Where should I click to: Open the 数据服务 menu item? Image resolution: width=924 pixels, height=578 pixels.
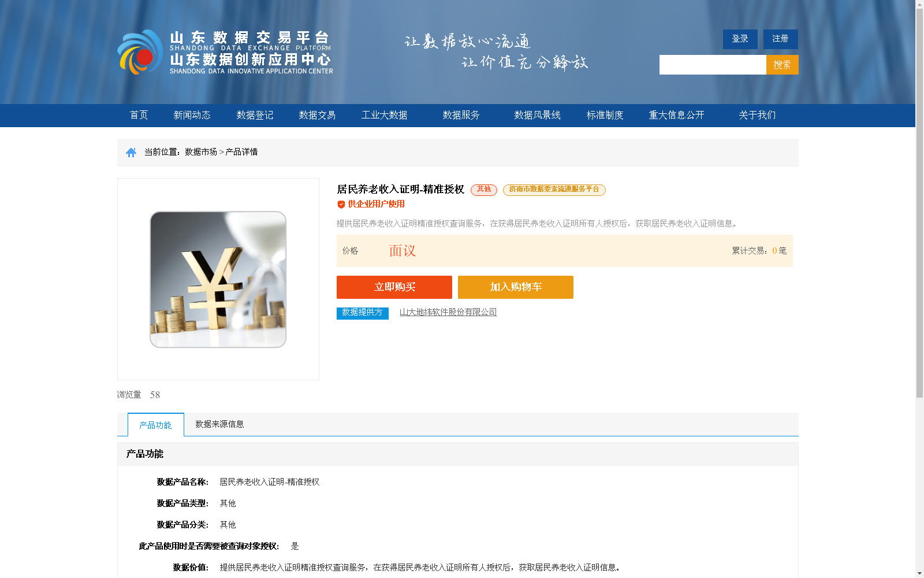(461, 115)
